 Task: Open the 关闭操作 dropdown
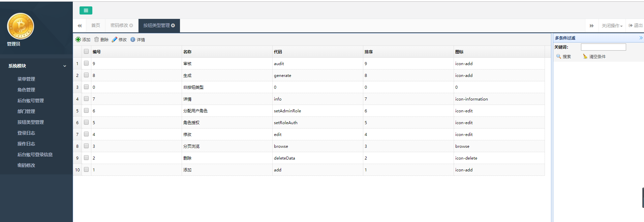[612, 26]
